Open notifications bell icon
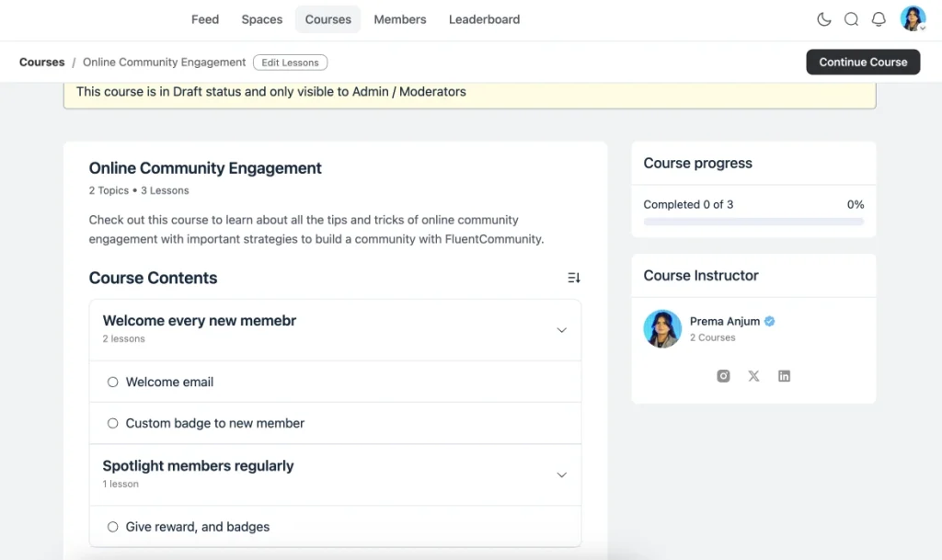This screenshot has height=560, width=942. 879,19
